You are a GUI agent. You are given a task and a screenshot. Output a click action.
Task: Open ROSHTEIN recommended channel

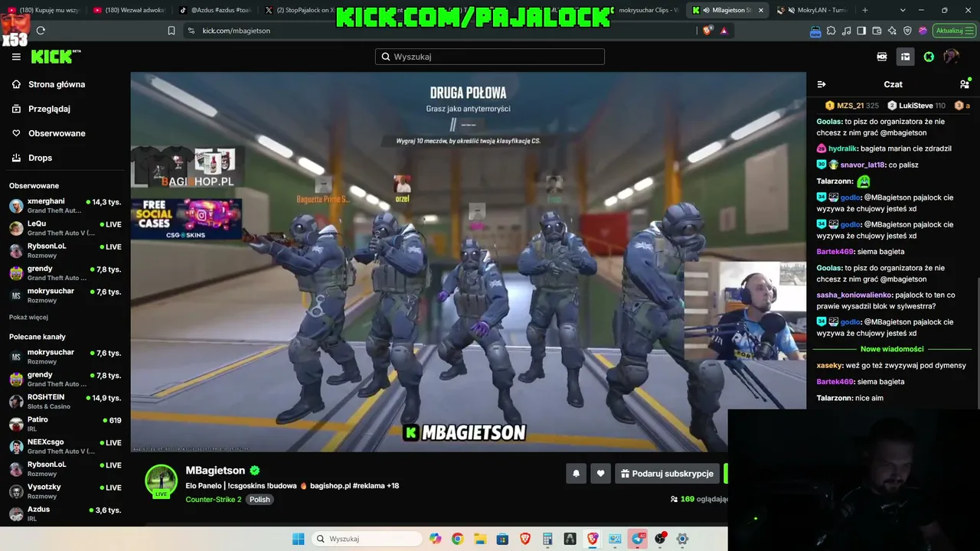pyautogui.click(x=65, y=402)
